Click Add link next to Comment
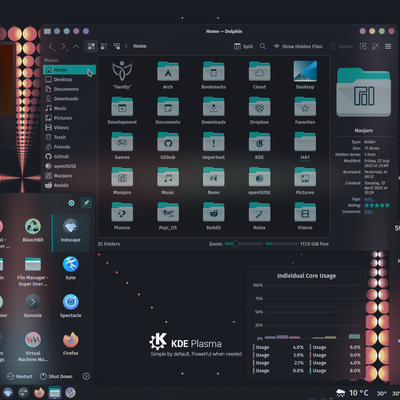Image resolution: width=400 pixels, height=400 pixels. (369, 212)
